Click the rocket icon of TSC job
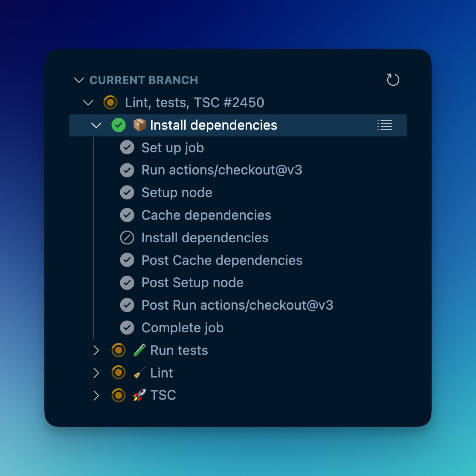The width and height of the screenshot is (476, 476). [139, 395]
